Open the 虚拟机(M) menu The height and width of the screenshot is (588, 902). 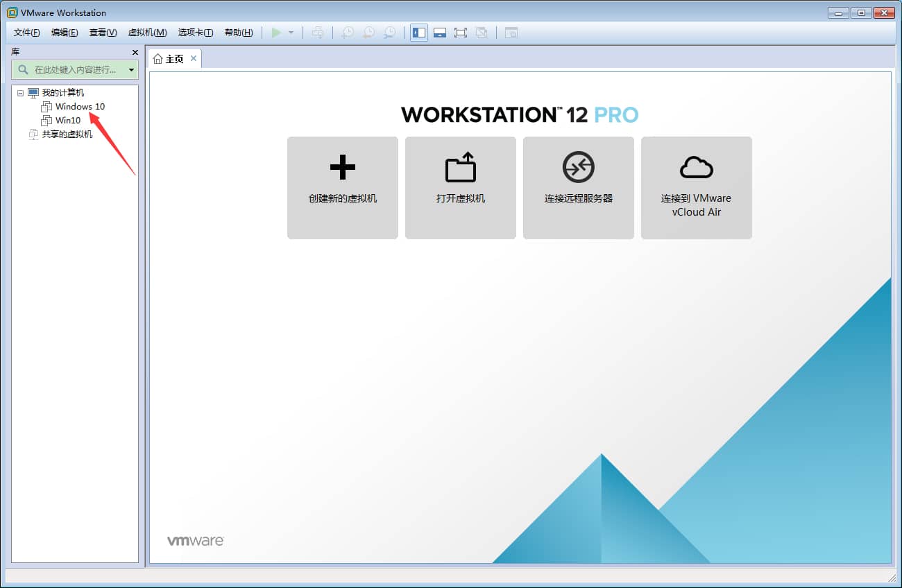pyautogui.click(x=148, y=33)
